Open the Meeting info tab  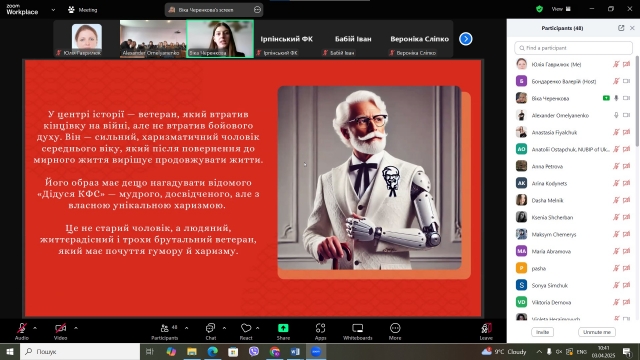83,10
